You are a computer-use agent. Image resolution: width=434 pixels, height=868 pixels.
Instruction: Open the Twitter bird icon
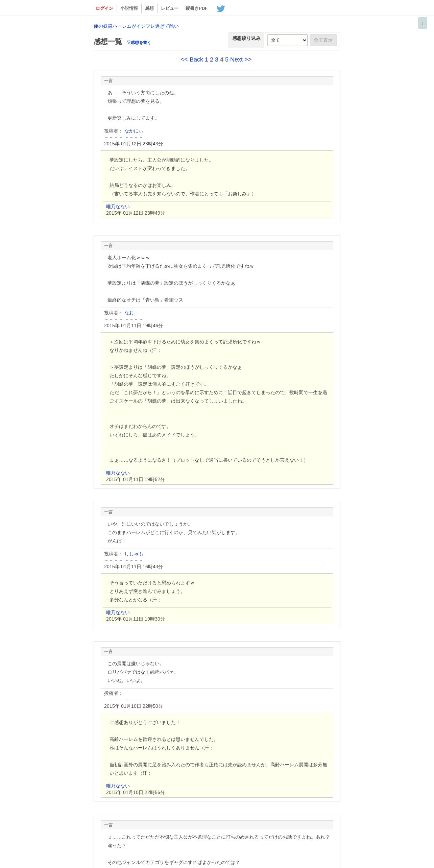(221, 8)
